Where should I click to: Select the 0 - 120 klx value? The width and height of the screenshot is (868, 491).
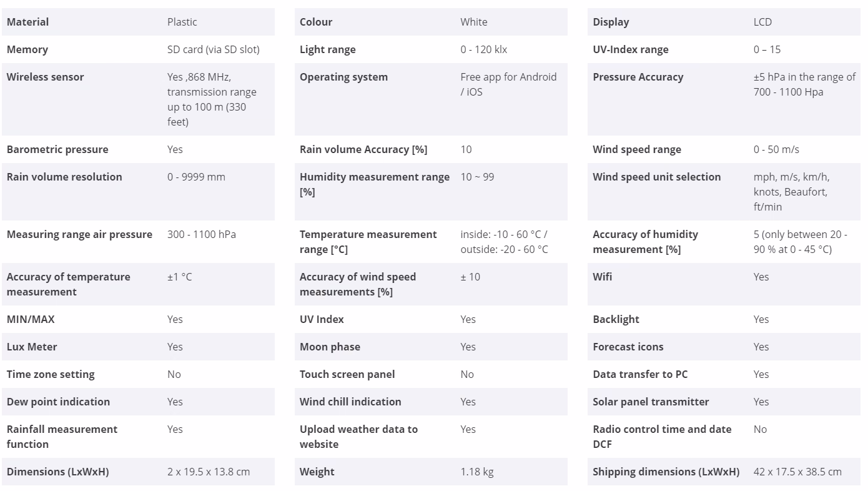484,49
